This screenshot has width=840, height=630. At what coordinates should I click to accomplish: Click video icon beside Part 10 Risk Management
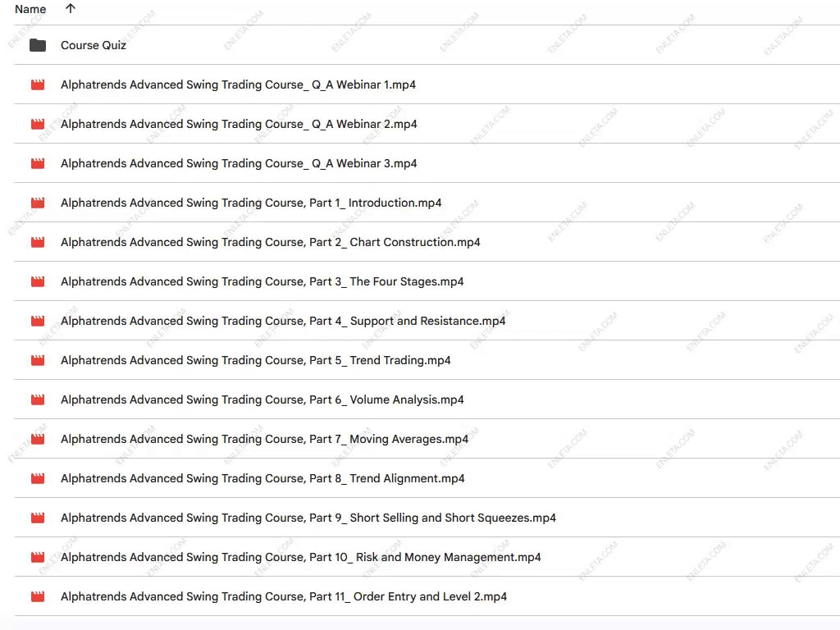point(38,557)
